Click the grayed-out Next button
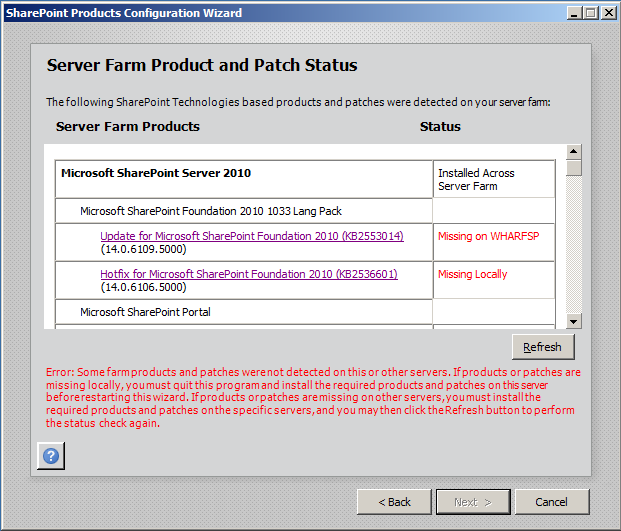The image size is (621, 531). pos(472,501)
